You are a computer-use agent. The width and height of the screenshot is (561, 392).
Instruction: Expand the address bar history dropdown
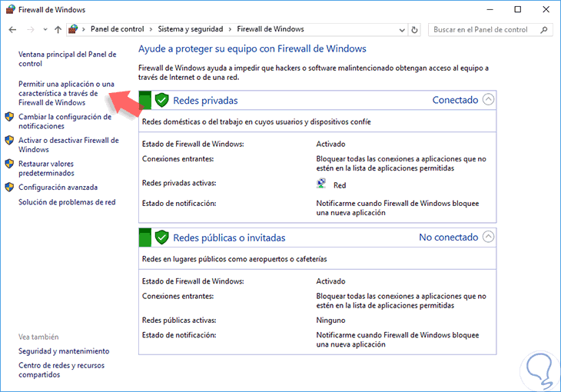tap(402, 30)
